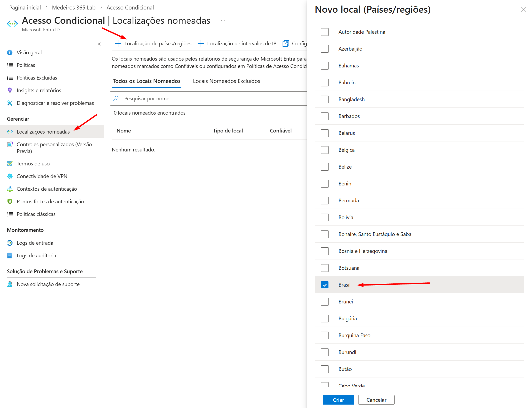This screenshot has width=532, height=408.
Task: Check the Bélgica checkbox
Action: coord(325,150)
